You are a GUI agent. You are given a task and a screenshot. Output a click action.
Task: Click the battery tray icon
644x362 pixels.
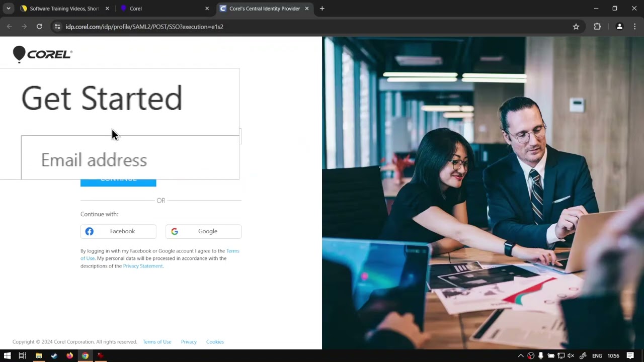(551, 356)
